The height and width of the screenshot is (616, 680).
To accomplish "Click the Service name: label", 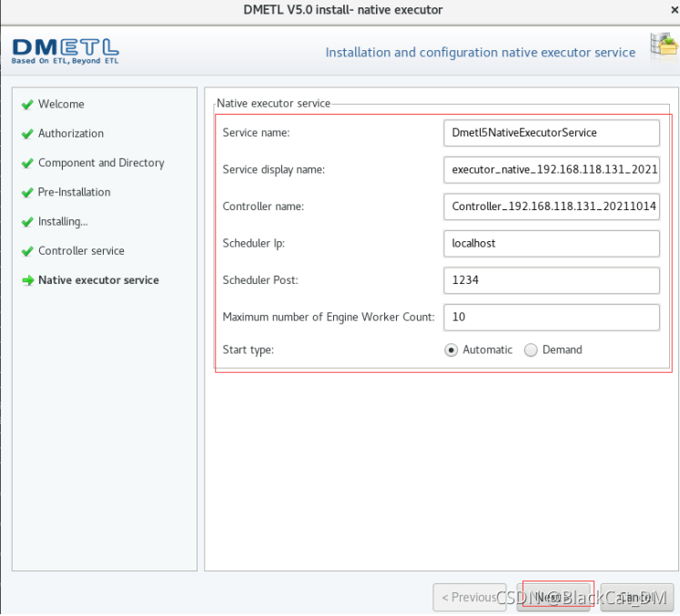I will click(x=256, y=133).
